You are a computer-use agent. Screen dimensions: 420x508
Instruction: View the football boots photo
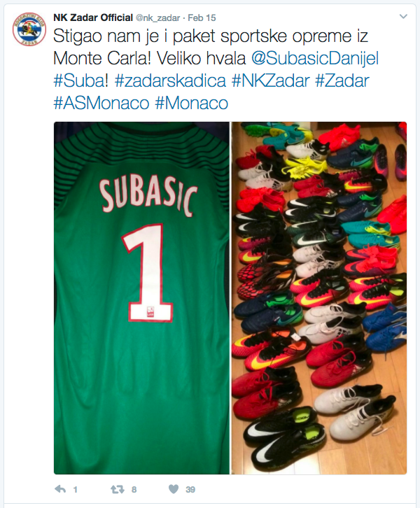coord(319,298)
